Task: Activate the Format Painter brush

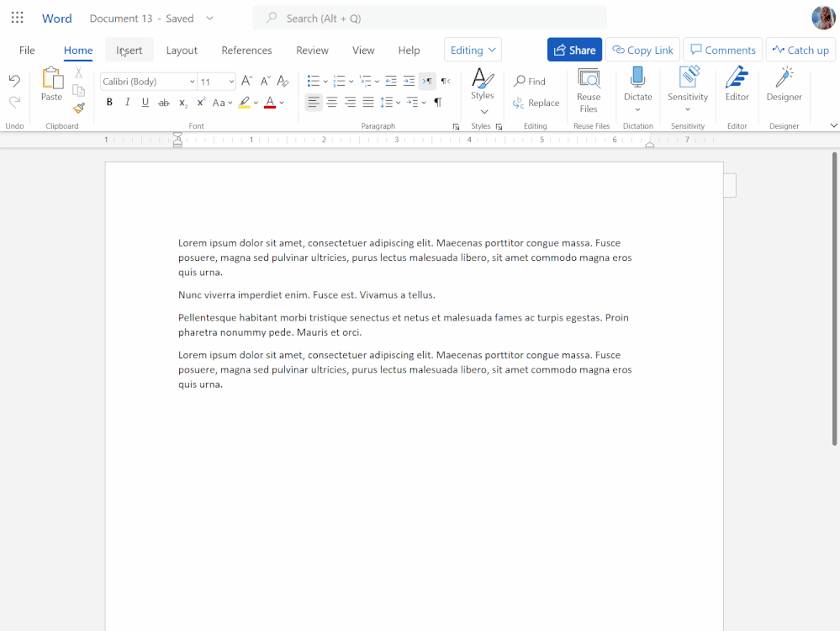Action: pyautogui.click(x=79, y=109)
